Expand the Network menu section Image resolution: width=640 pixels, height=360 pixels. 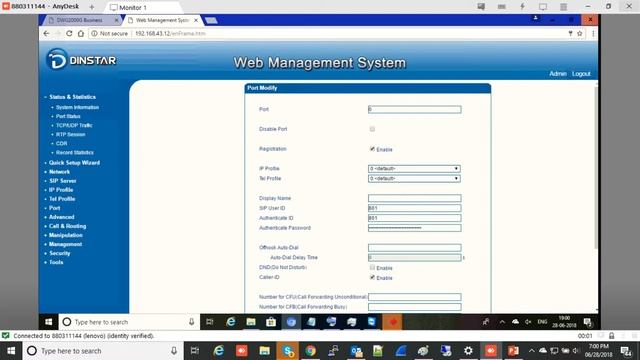(59, 172)
